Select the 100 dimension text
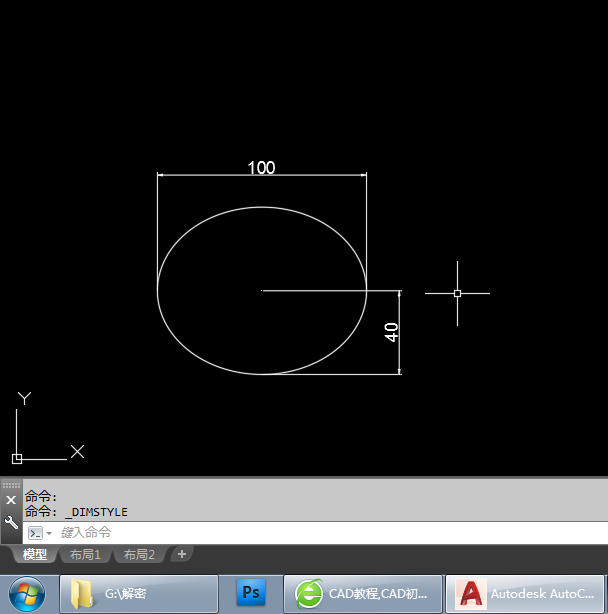This screenshot has width=608, height=614. point(262,168)
